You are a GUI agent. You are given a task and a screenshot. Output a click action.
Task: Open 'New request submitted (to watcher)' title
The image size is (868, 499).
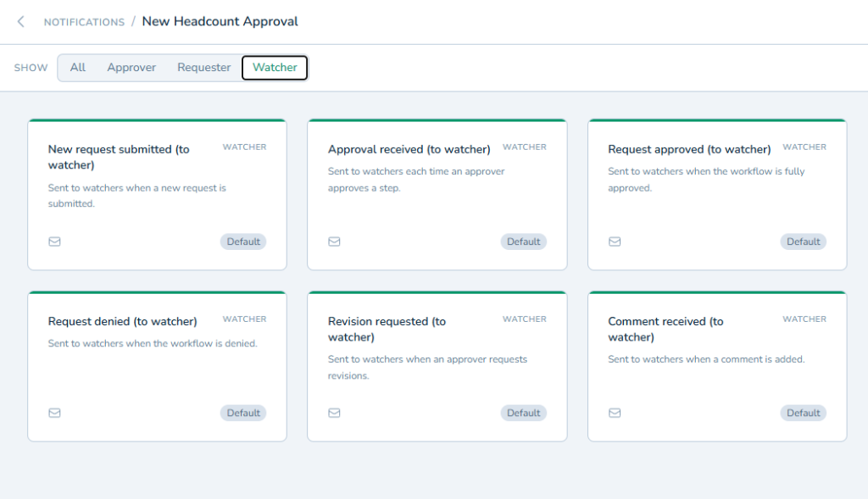coord(119,157)
